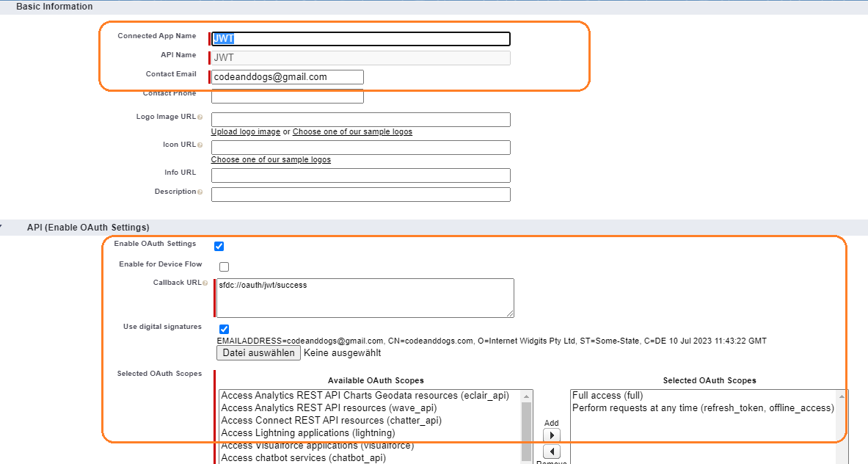Click the Datei auswählen button

pyautogui.click(x=258, y=352)
